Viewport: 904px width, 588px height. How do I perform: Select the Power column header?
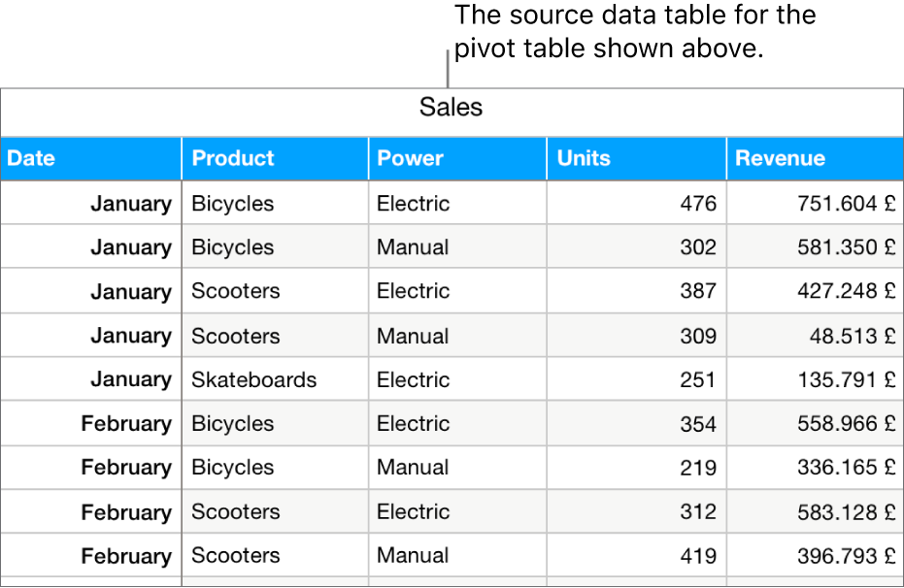(x=456, y=158)
